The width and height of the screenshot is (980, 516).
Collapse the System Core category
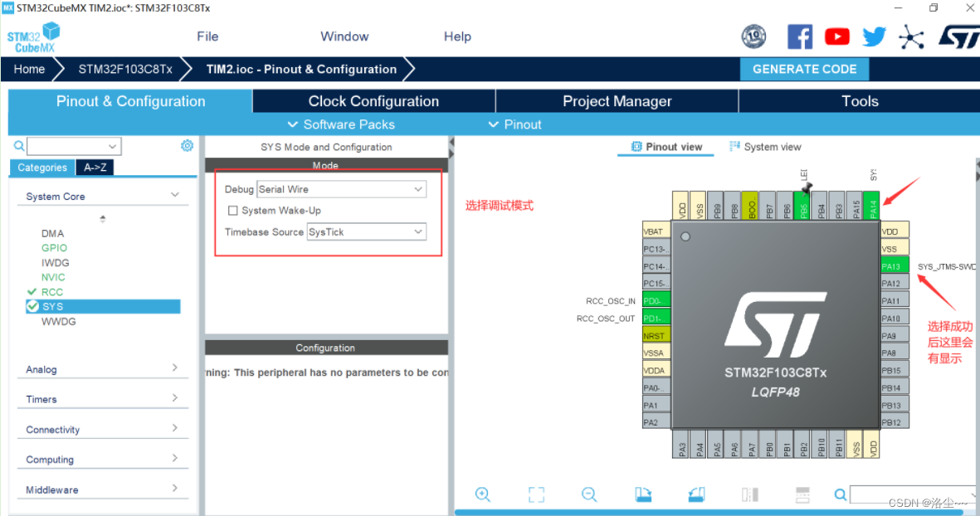pos(175,196)
